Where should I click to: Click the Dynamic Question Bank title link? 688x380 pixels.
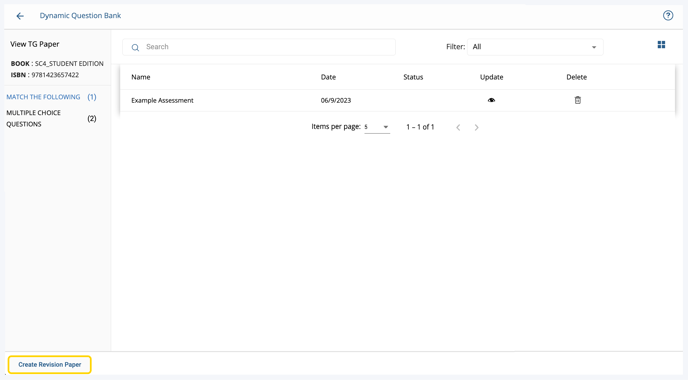(80, 16)
